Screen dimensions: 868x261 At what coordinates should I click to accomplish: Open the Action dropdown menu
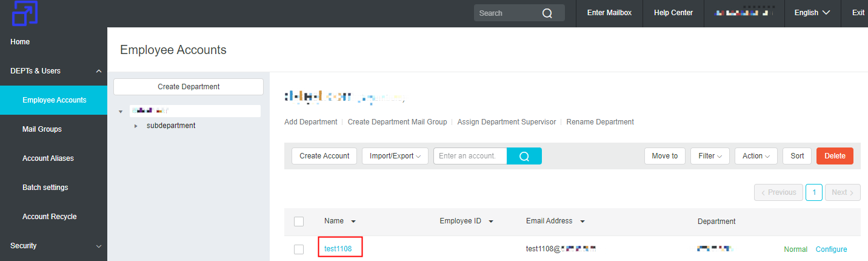(x=756, y=156)
